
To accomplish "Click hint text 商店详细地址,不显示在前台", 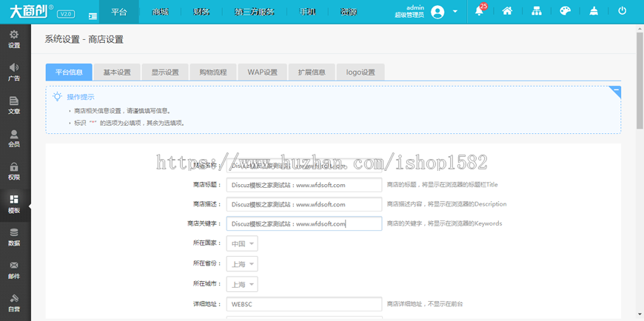I will (425, 304).
